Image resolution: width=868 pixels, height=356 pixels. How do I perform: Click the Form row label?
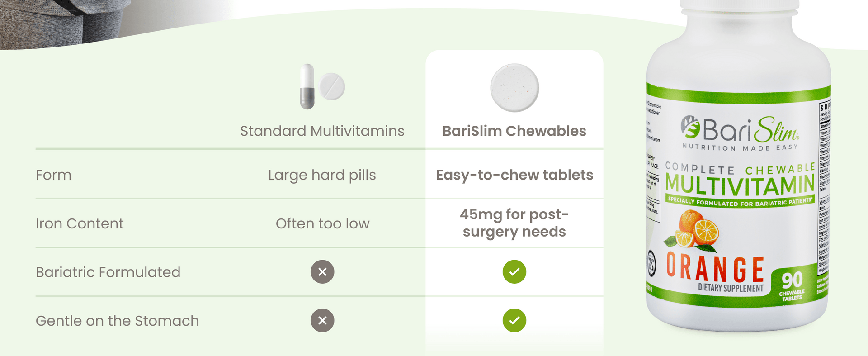click(x=53, y=175)
